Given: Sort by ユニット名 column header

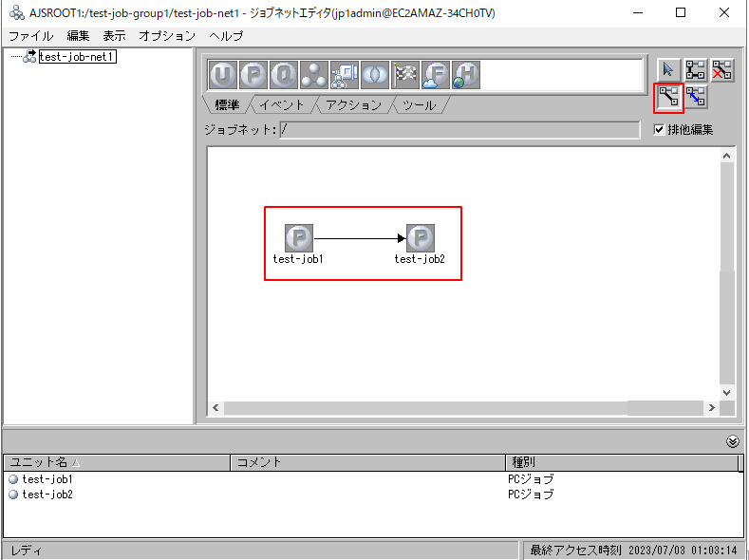Looking at the screenshot, I should coord(117,462).
